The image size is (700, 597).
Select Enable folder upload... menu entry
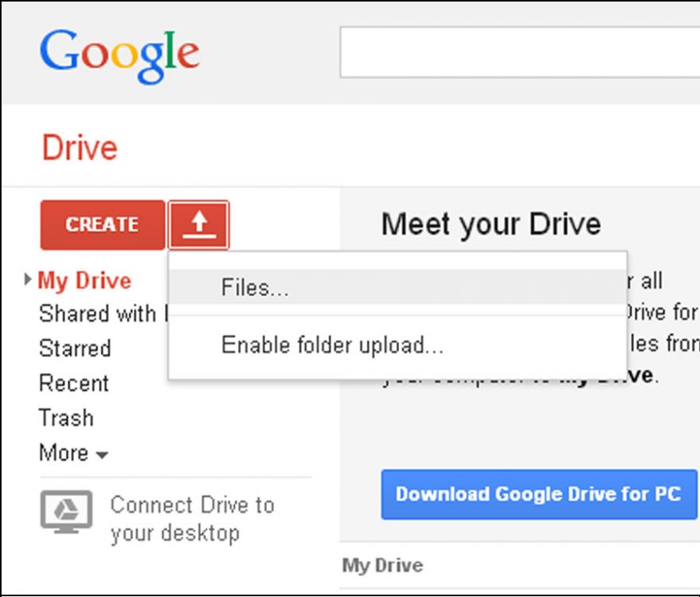tap(397, 345)
